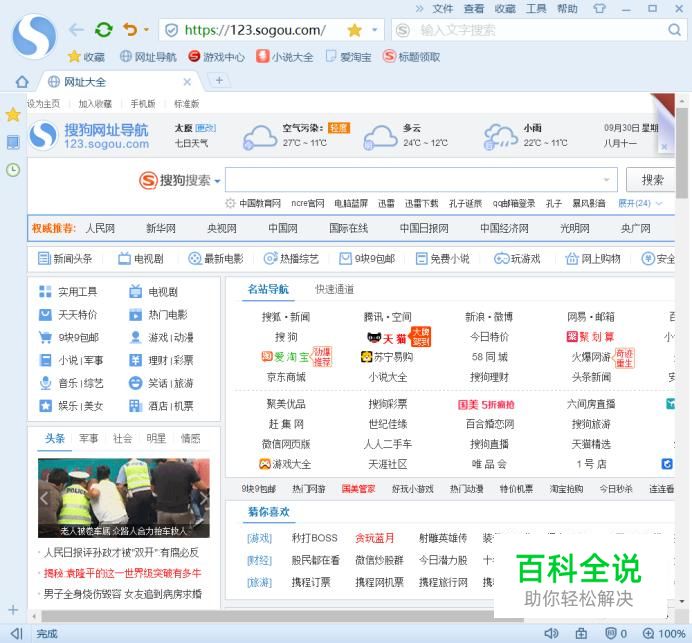Open a new tab with plus button
The image size is (692, 643).
tap(219, 81)
